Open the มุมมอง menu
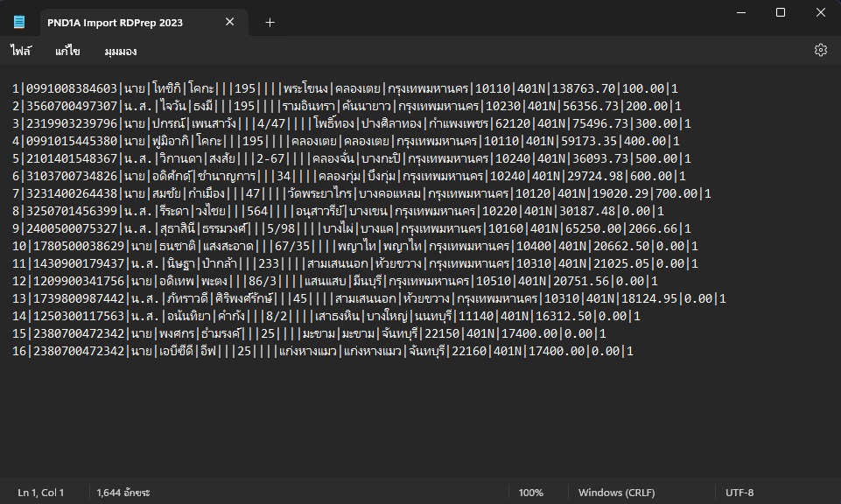 [120, 52]
